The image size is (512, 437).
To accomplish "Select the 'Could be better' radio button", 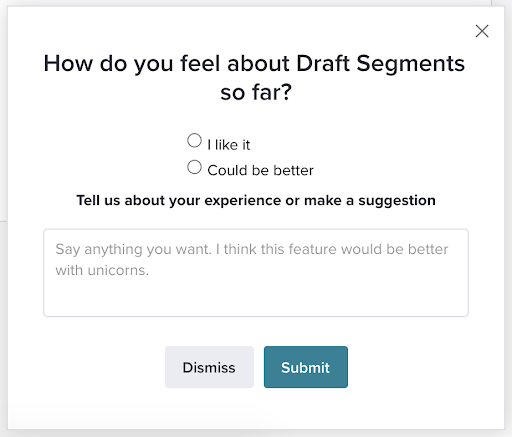I will pos(194,167).
